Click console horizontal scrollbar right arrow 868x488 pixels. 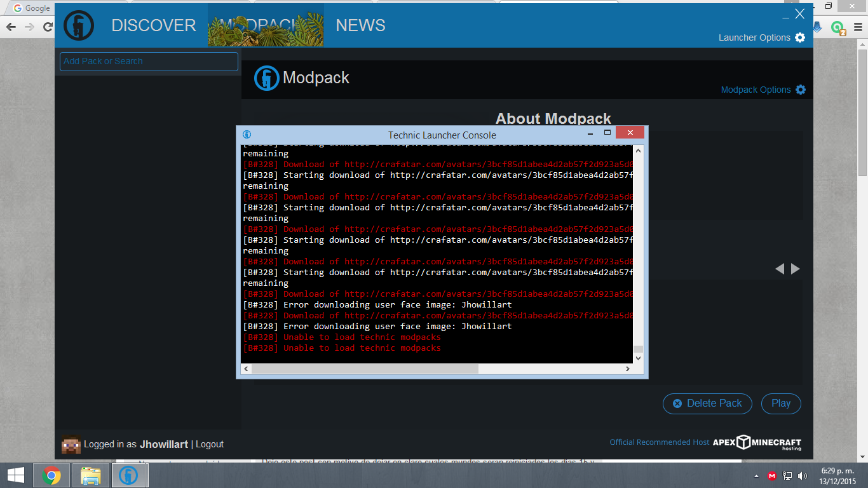(x=628, y=369)
